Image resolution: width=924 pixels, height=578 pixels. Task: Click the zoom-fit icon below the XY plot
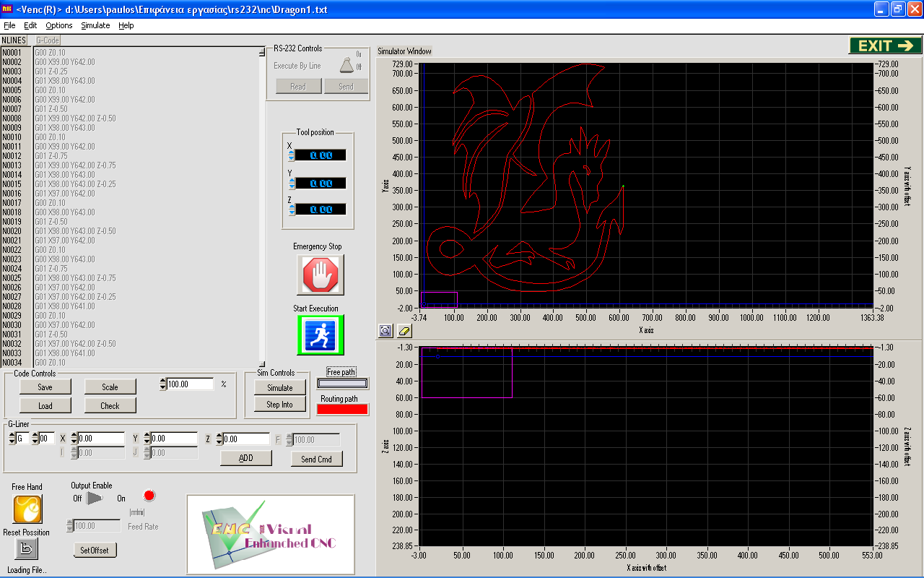(x=385, y=330)
